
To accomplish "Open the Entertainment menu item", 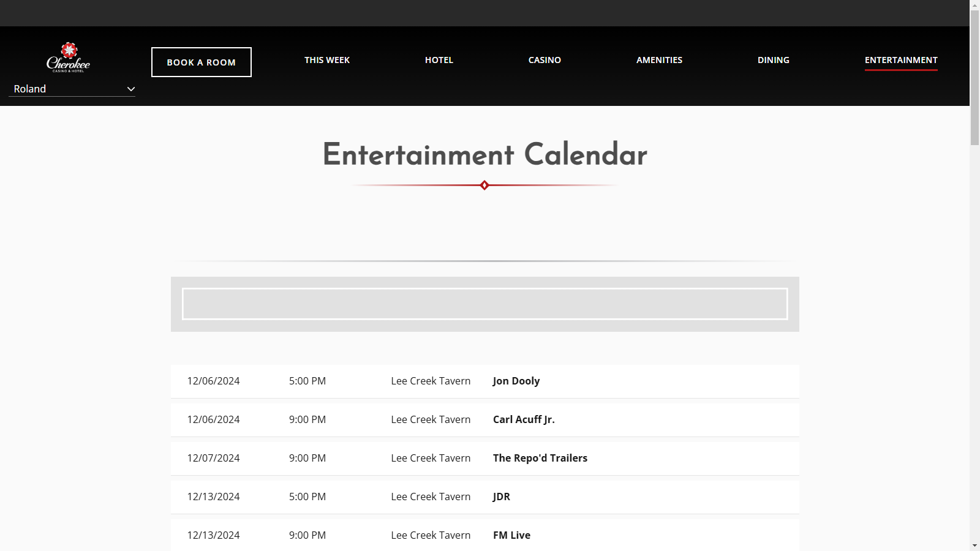I will point(901,60).
